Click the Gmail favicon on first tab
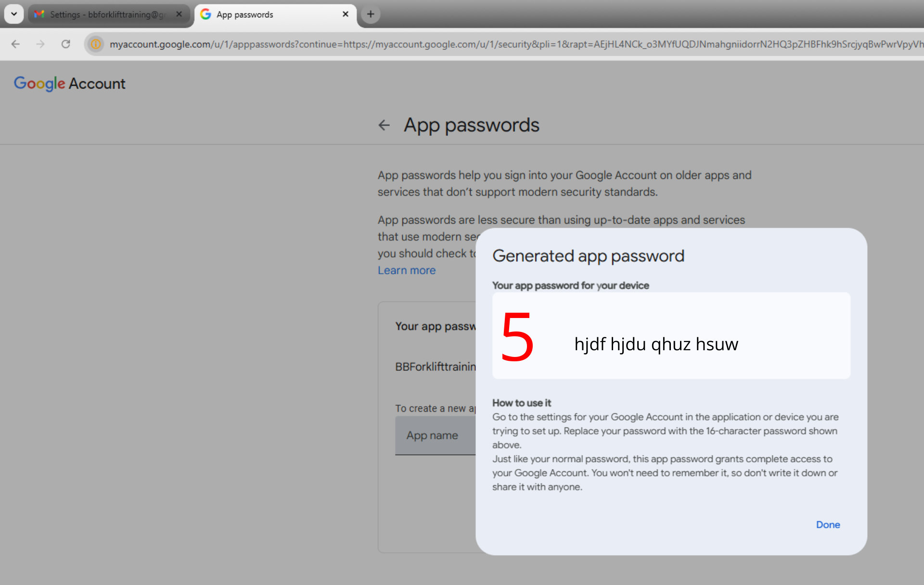Image resolution: width=924 pixels, height=585 pixels. click(39, 14)
